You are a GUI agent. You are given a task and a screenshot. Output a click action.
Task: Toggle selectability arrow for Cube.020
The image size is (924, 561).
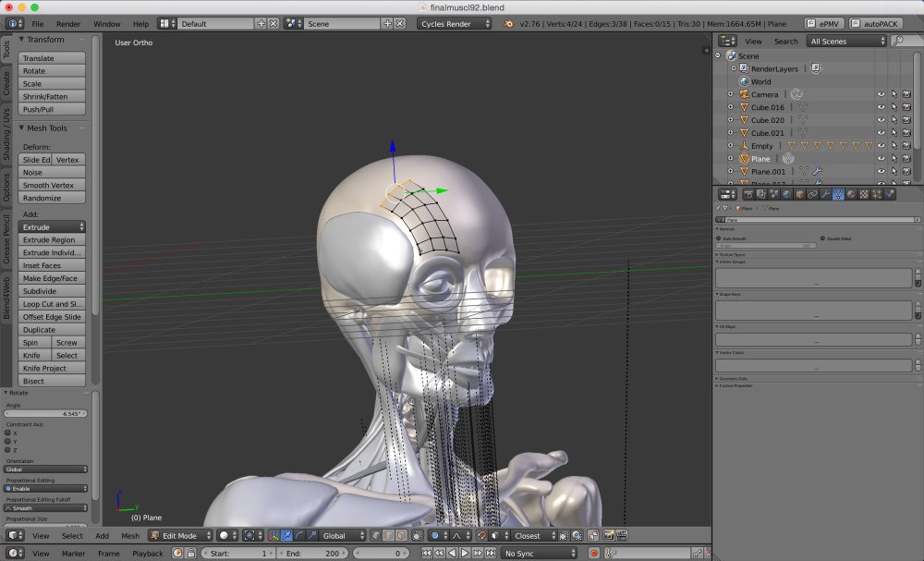[x=894, y=120]
